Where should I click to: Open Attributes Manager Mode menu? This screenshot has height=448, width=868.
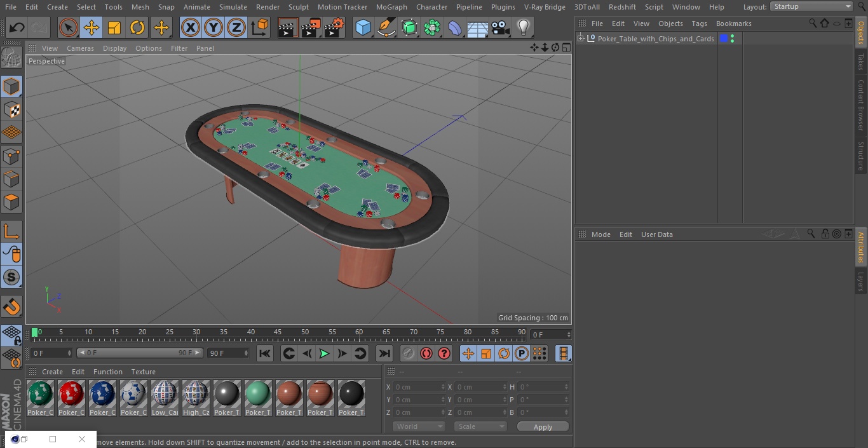click(600, 234)
